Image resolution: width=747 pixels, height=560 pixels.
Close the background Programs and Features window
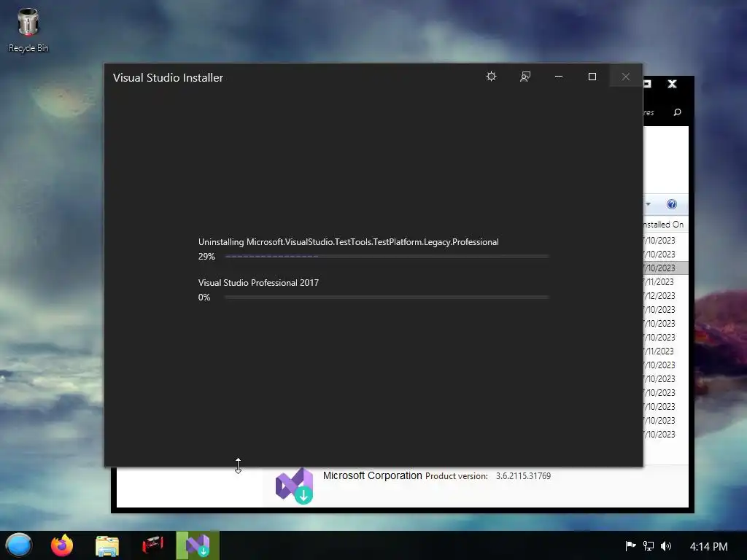pos(672,84)
